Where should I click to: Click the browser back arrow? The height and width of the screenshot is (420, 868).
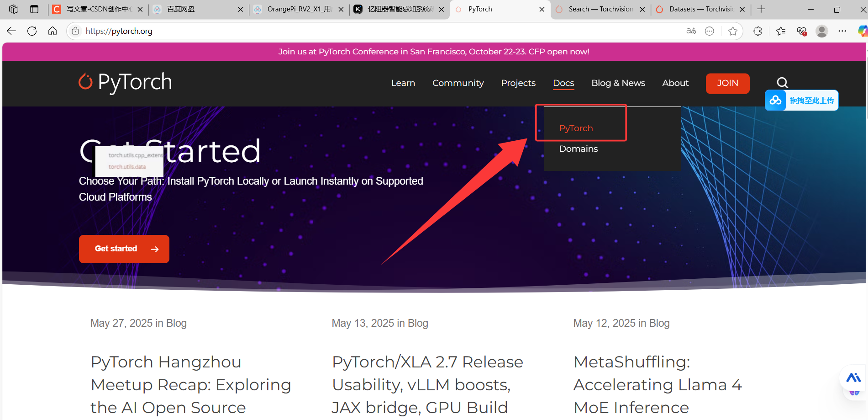(11, 31)
